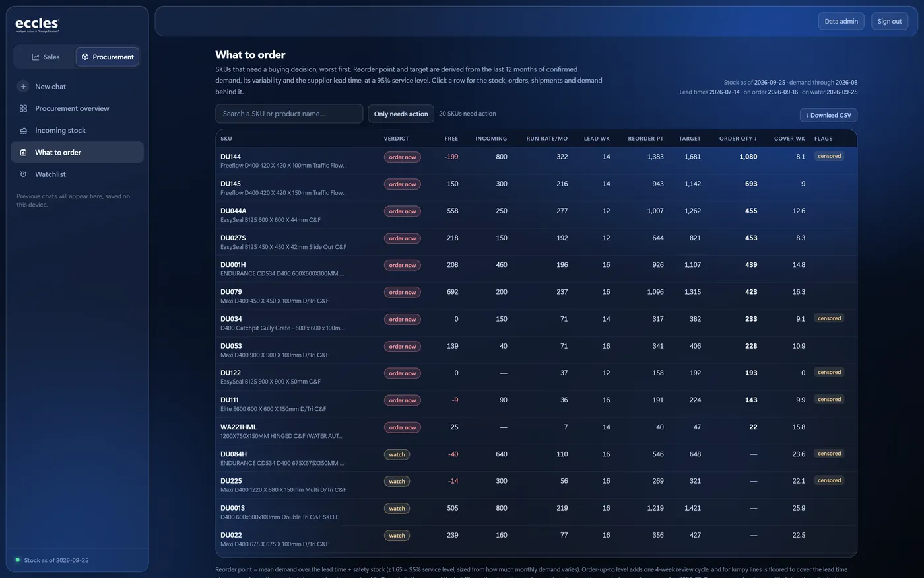
Task: Click the Procurement overview grid icon
Action: 23,108
